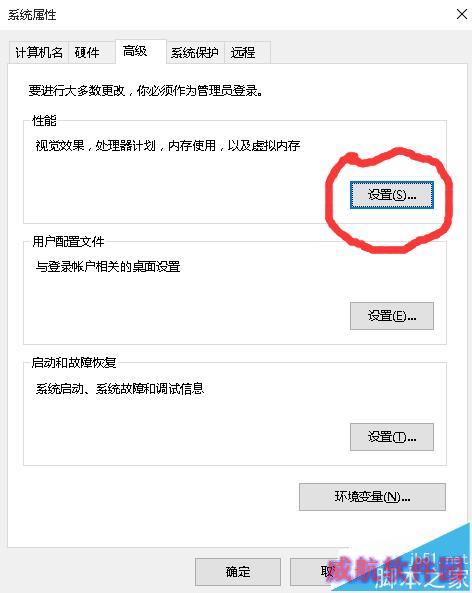This screenshot has height=593, width=472.
Task: Open 环境变量(N) dialog
Action: coord(372,497)
